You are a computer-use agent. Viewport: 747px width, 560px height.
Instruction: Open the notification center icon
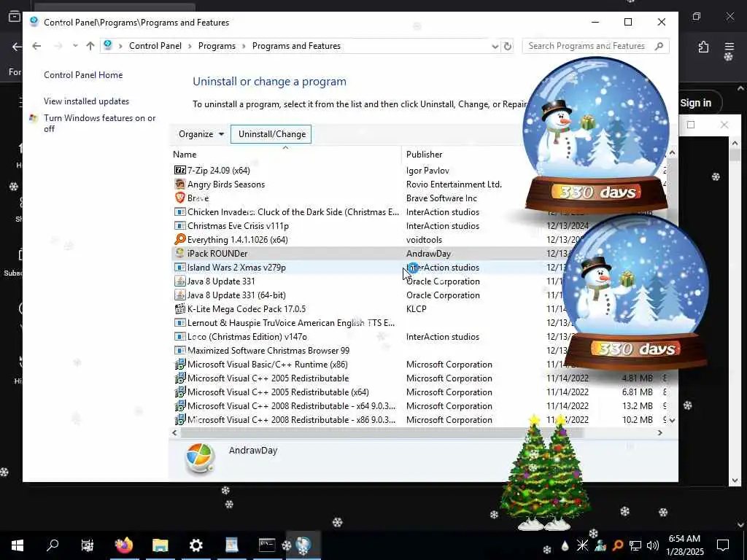click(x=723, y=545)
